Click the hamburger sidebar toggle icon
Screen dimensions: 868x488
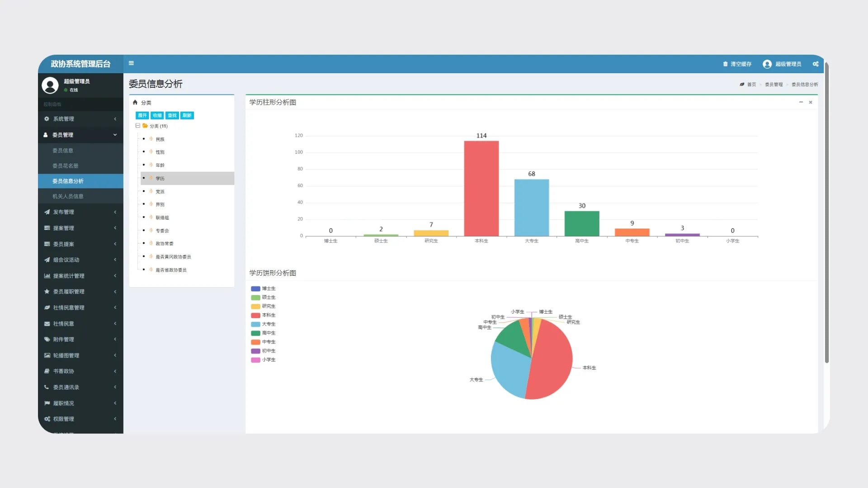(x=131, y=63)
